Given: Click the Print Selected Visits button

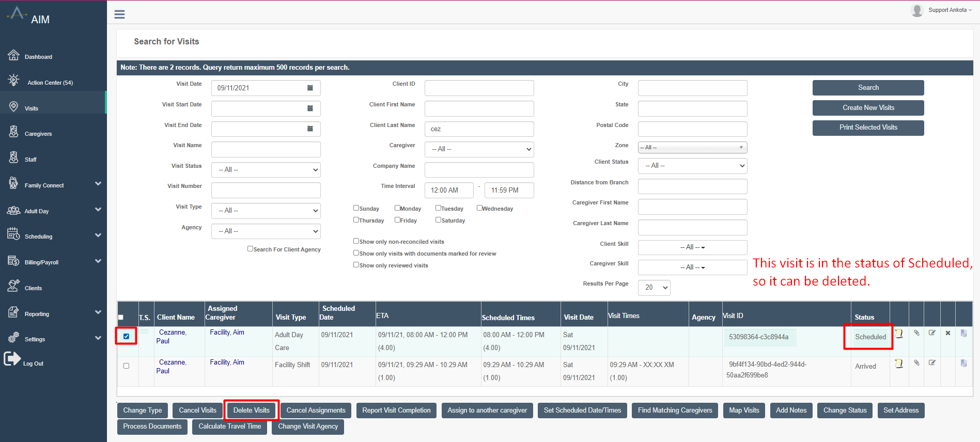Looking at the screenshot, I should coord(868,128).
